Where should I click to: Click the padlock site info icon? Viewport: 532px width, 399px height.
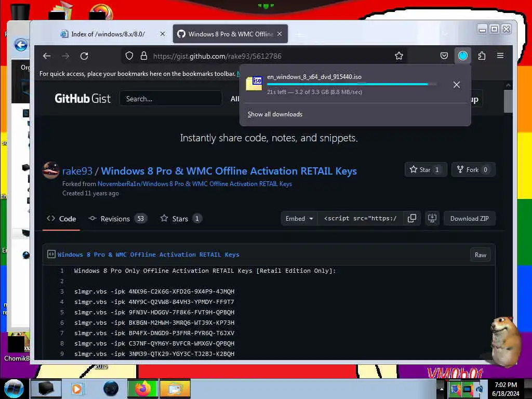point(144,56)
